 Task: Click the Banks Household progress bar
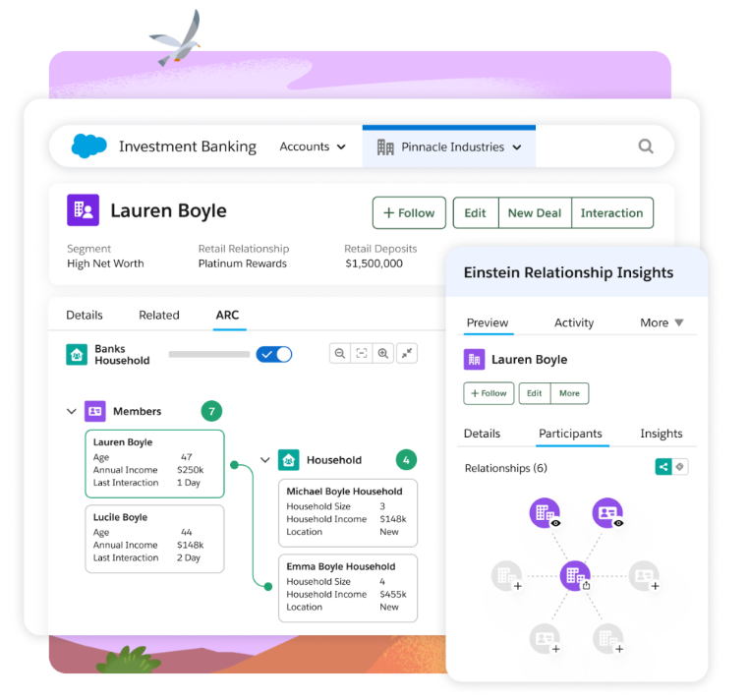point(208,354)
